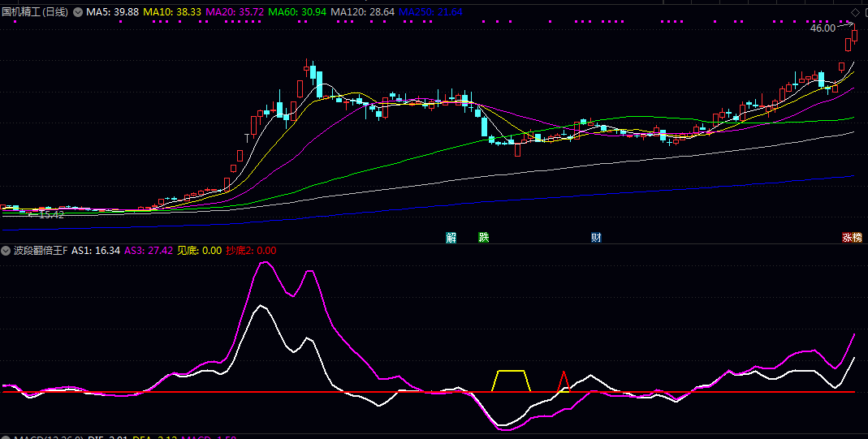Click the 波段翻倍王F indicator name
This screenshot has height=439, width=868.
click(x=41, y=251)
